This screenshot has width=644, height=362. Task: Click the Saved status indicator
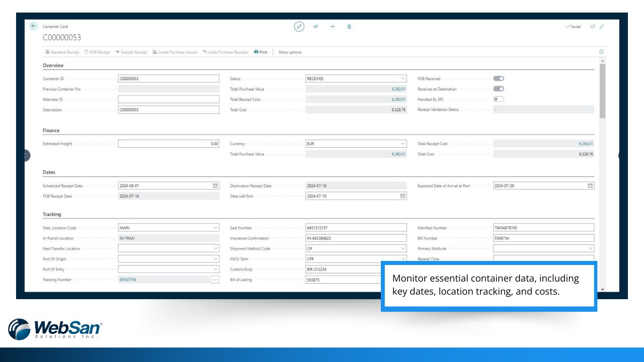573,27
